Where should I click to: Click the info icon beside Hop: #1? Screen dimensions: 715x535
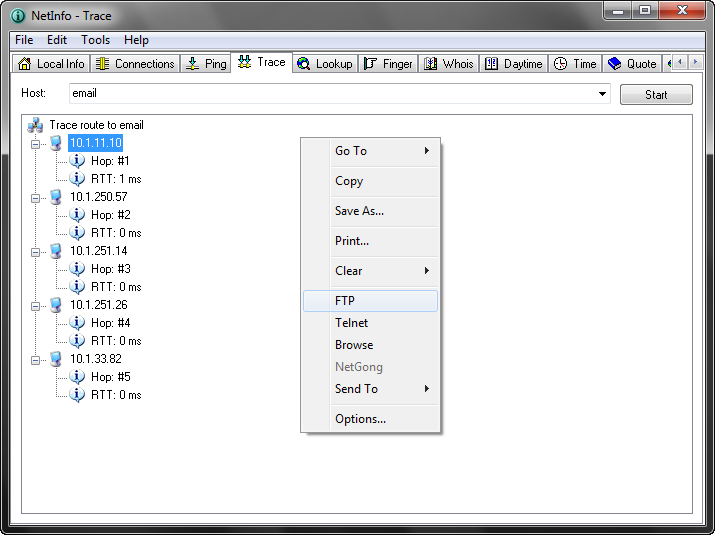pyautogui.click(x=78, y=161)
